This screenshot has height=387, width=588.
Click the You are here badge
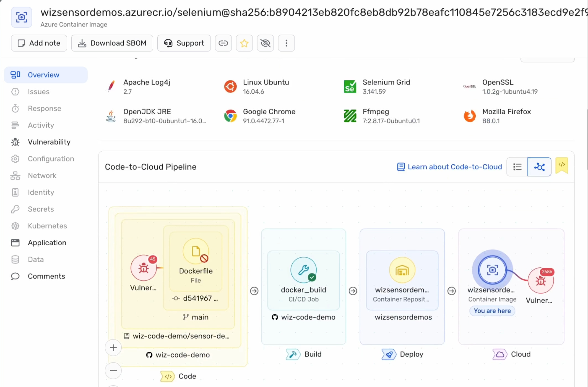(x=492, y=311)
